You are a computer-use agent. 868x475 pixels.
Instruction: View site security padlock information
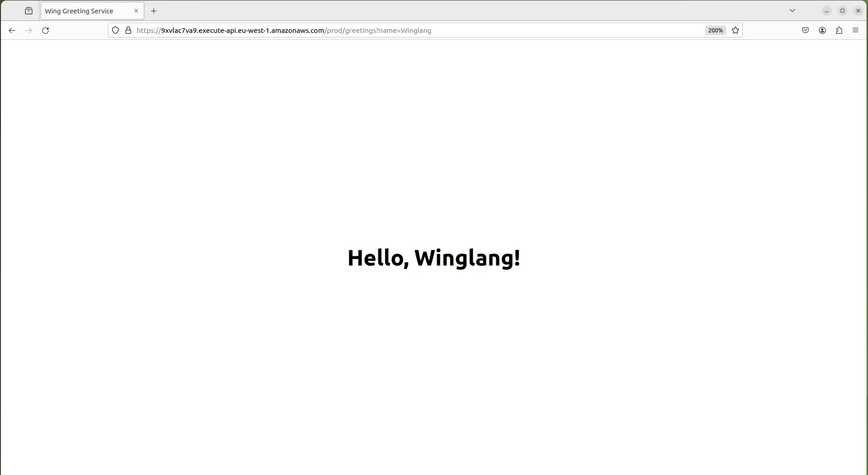pyautogui.click(x=128, y=31)
